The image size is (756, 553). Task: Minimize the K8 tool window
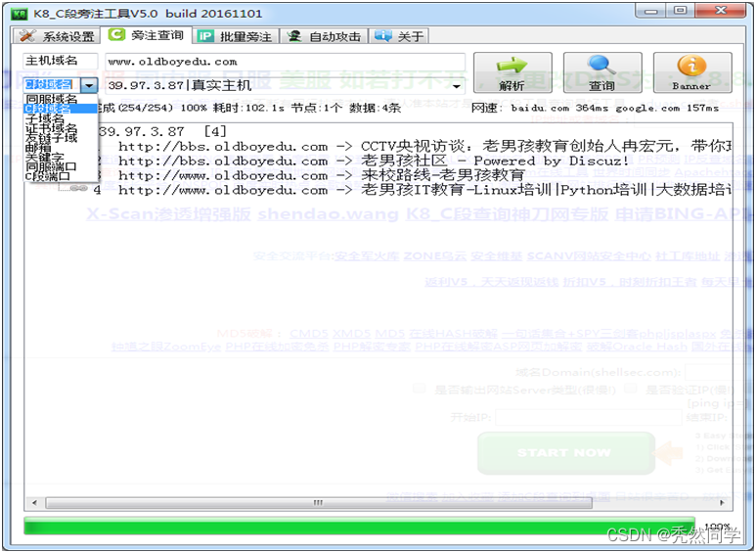[x=651, y=11]
